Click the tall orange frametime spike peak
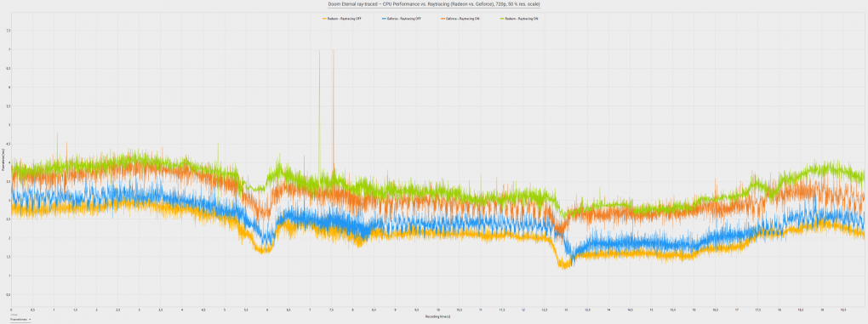Viewport: 868px width, 324px height. [x=334, y=51]
